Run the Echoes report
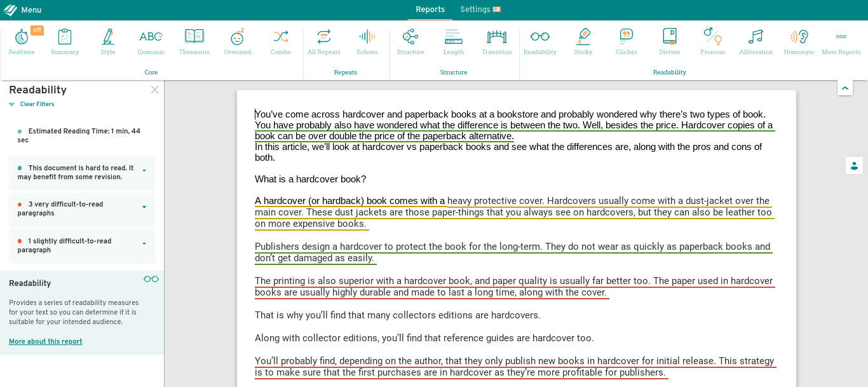 tap(367, 41)
